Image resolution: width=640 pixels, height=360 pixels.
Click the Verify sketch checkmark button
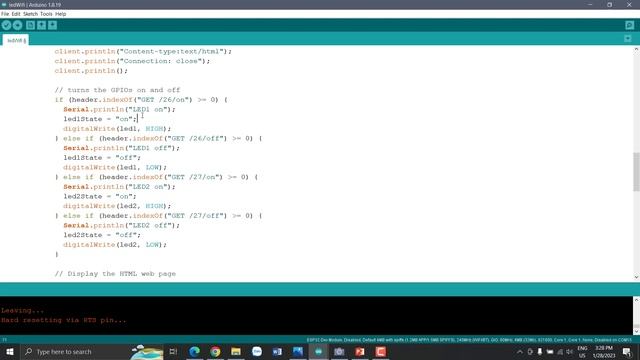coord(6,25)
